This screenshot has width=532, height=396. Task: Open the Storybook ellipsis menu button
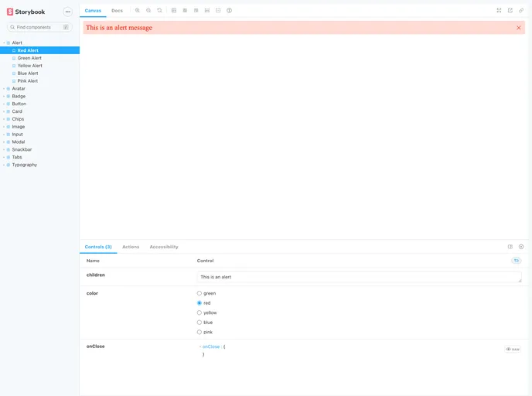(67, 12)
